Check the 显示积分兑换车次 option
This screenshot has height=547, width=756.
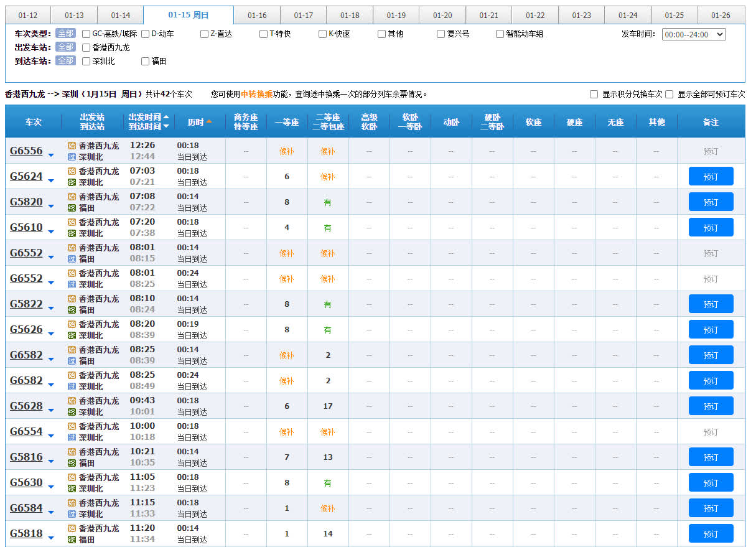[x=594, y=95]
